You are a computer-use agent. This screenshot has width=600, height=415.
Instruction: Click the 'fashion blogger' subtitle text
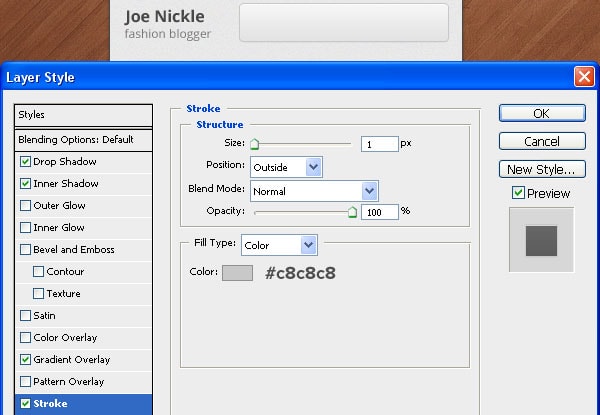tap(168, 34)
